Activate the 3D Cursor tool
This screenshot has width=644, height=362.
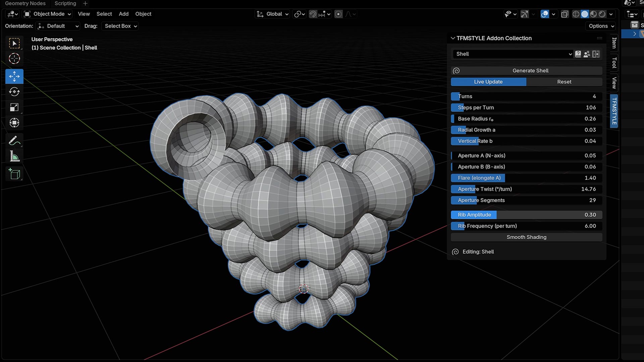(x=14, y=59)
